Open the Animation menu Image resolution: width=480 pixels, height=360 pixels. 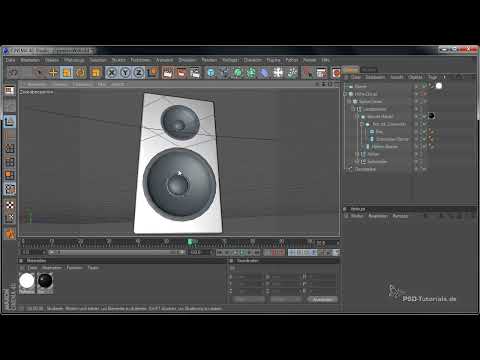164,60
